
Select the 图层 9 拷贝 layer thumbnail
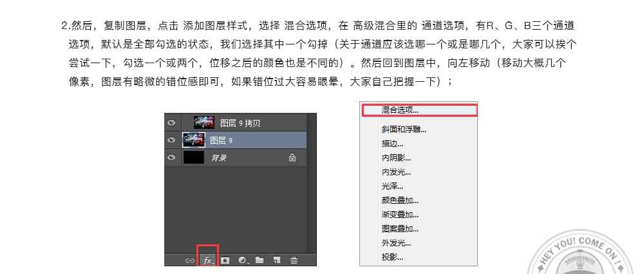point(204,122)
